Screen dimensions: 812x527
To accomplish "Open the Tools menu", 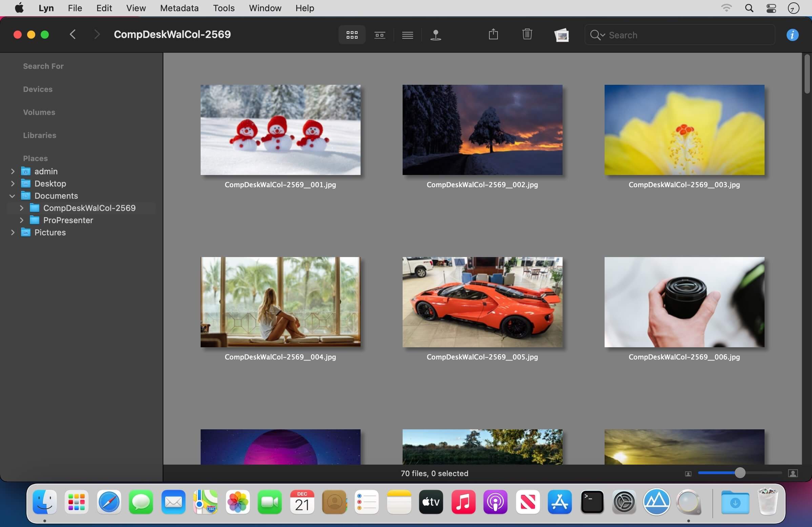I will 223,8.
